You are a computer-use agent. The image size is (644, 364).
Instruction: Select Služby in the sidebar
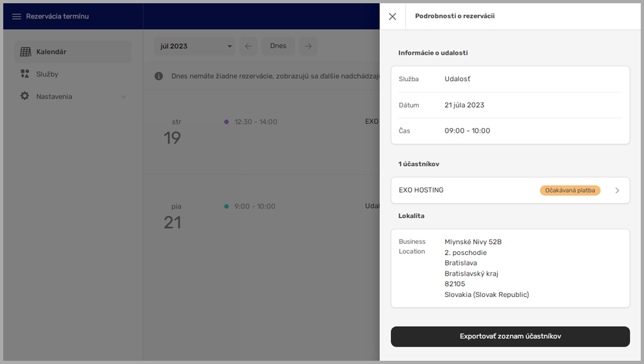47,74
